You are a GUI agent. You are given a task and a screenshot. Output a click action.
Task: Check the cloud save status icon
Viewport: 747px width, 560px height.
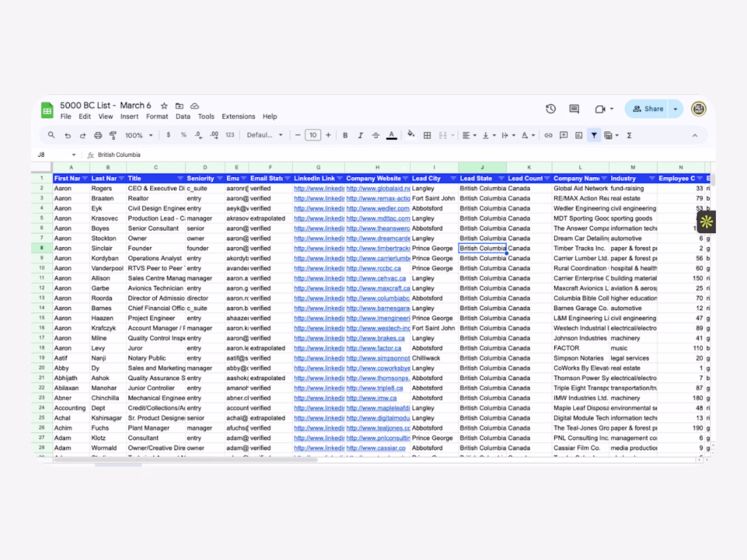pos(194,106)
